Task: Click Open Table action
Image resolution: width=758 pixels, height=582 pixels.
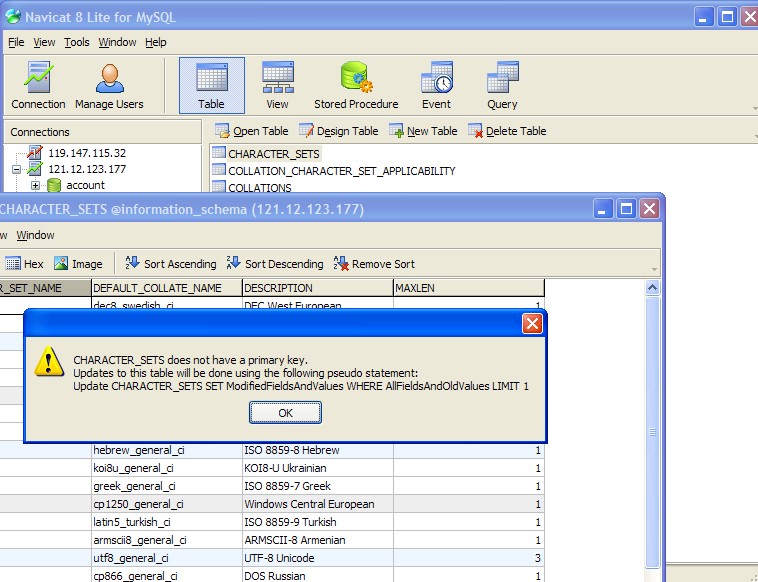Action: click(x=251, y=131)
